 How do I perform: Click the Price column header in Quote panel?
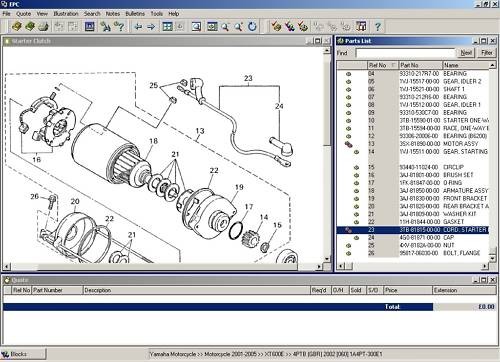[x=408, y=290]
